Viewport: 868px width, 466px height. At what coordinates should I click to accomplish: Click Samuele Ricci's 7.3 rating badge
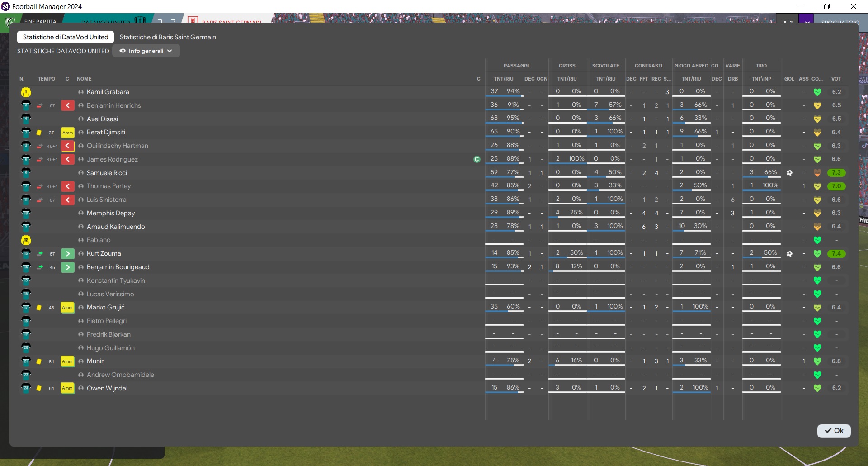coord(836,173)
